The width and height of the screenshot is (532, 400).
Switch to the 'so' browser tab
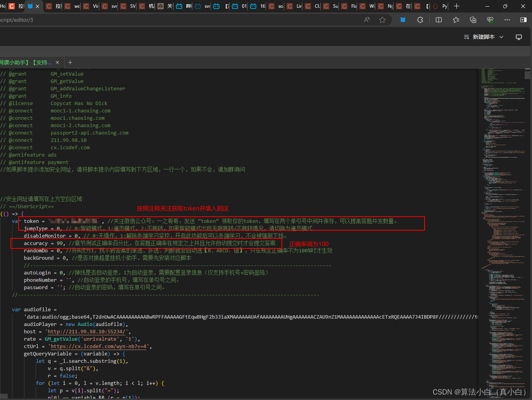[x=276, y=6]
